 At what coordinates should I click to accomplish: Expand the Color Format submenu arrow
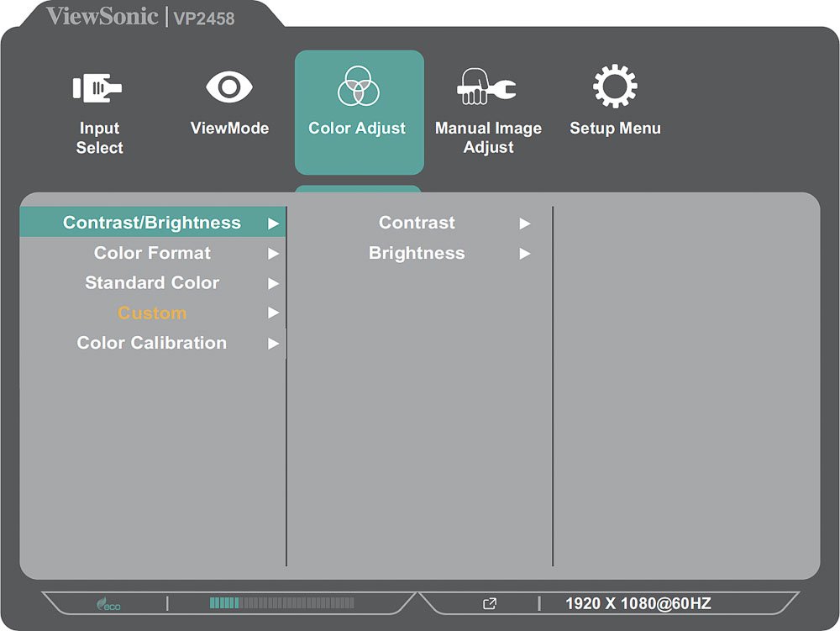[273, 254]
